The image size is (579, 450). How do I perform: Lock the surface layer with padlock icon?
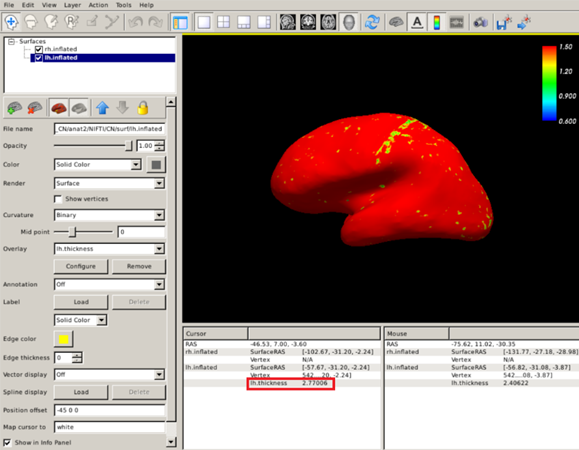(x=143, y=108)
